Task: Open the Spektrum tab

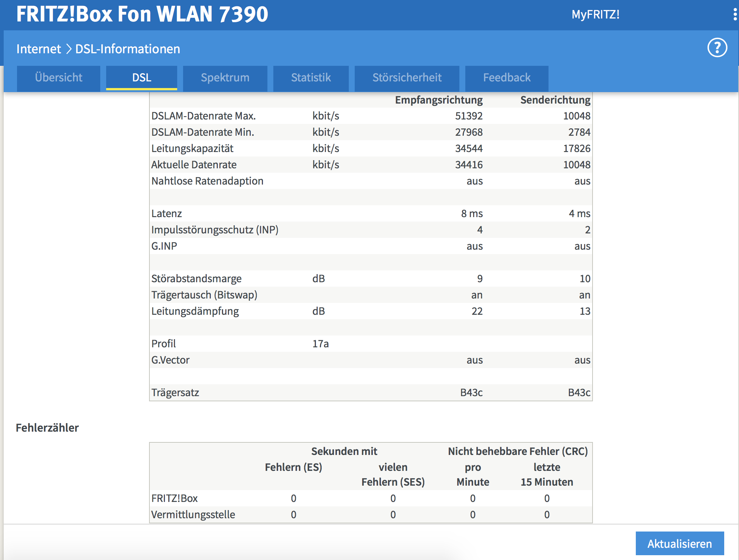Action: point(225,78)
